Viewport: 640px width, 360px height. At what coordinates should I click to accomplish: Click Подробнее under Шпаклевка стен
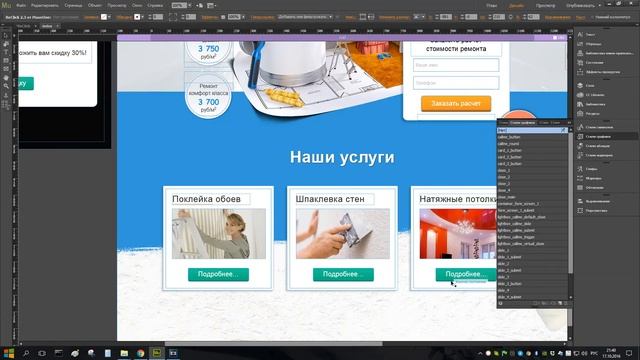[343, 274]
